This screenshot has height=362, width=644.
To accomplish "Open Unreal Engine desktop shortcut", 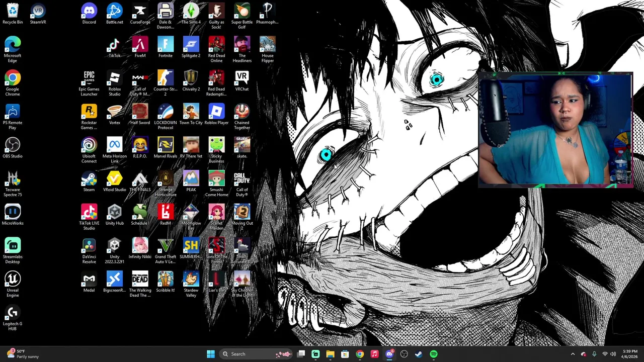I will pyautogui.click(x=13, y=284).
